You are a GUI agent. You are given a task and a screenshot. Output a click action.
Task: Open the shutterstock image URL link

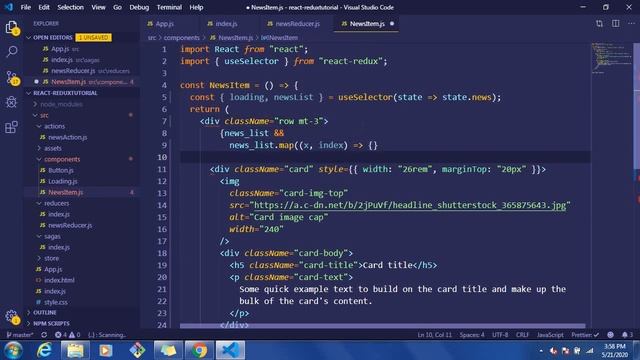(410, 205)
